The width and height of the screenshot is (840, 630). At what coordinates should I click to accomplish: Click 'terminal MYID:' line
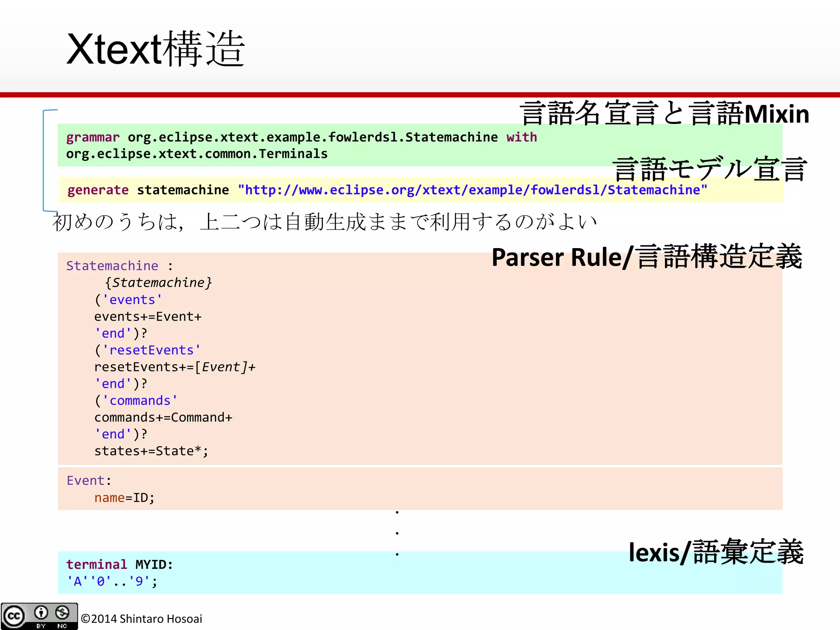point(120,565)
